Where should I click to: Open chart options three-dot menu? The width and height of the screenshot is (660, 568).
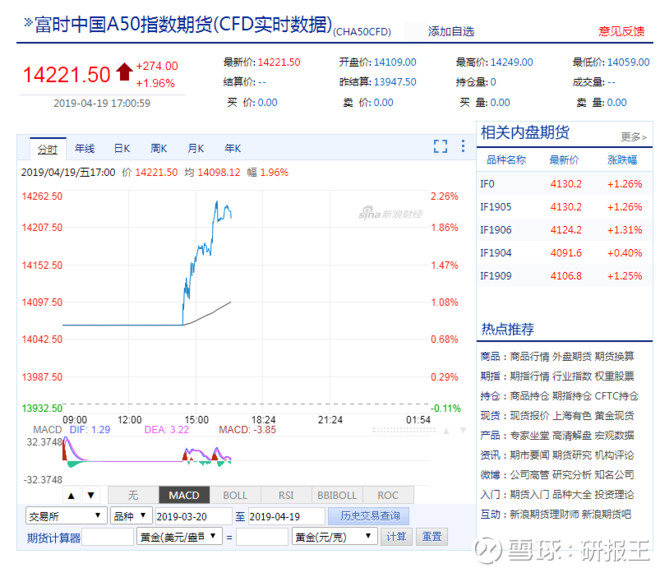463,146
